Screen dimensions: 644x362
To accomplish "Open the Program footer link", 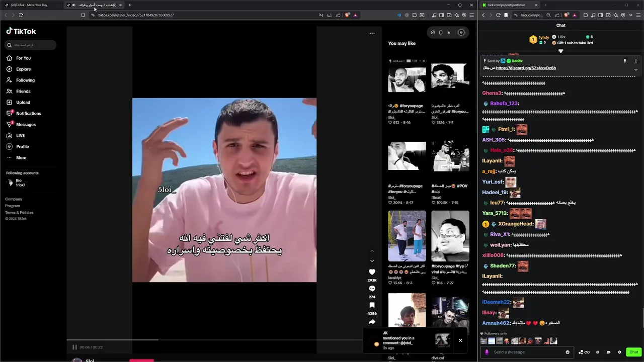I will (13, 206).
